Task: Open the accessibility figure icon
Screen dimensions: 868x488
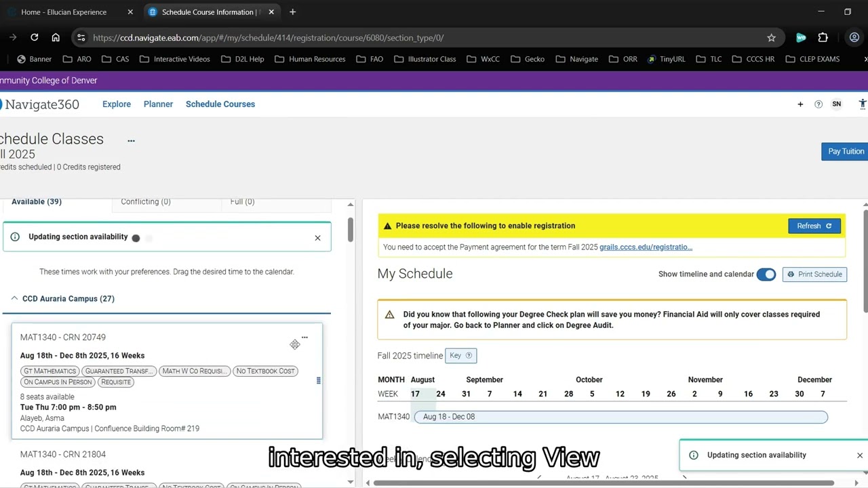Action: (863, 104)
